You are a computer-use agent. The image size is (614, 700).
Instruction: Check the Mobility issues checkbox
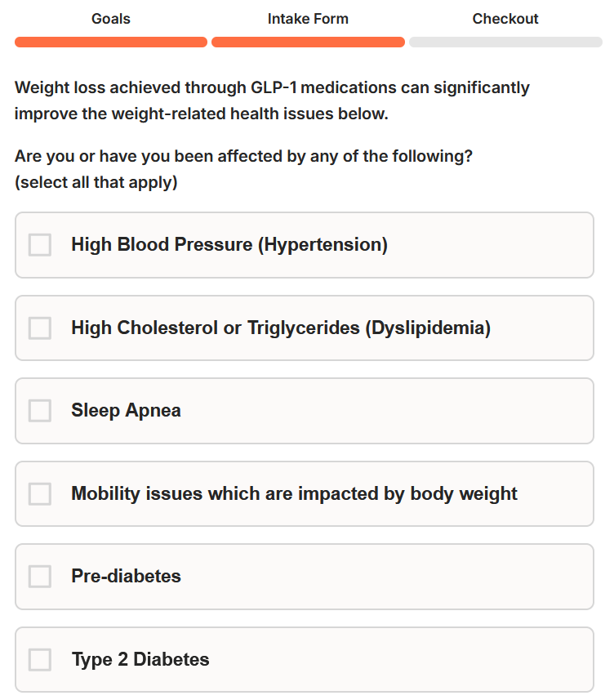point(40,494)
